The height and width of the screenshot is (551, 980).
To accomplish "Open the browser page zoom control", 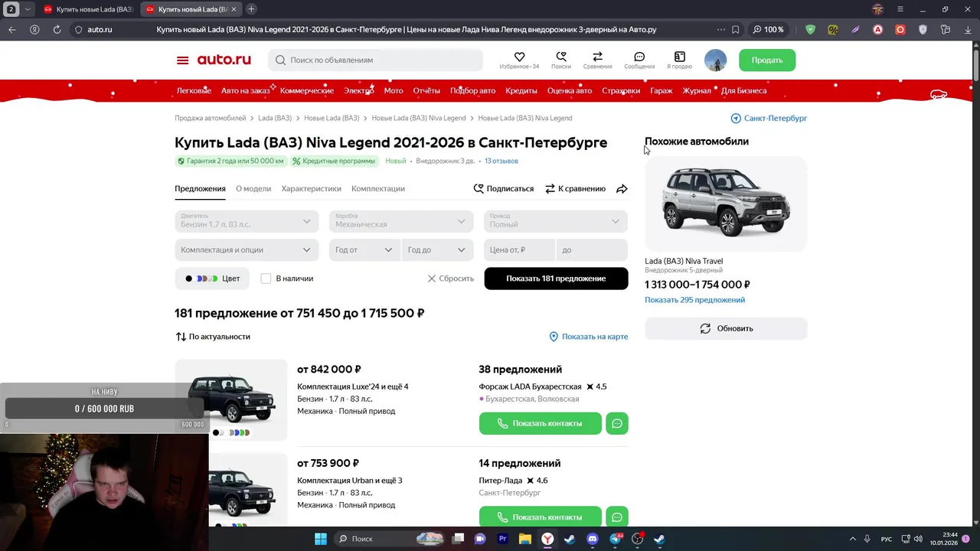I will 769,30.
